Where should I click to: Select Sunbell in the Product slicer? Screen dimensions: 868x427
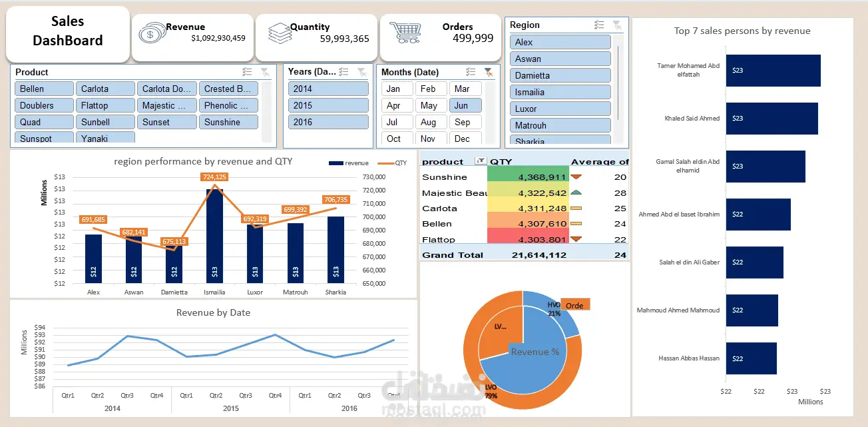pos(105,122)
